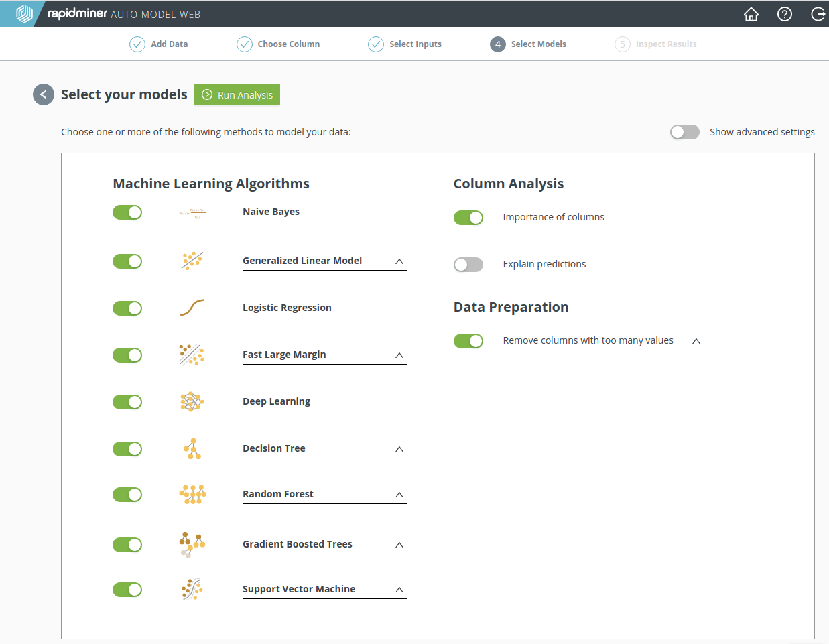Open the Help question mark icon
The width and height of the screenshot is (829, 644).
[x=785, y=14]
